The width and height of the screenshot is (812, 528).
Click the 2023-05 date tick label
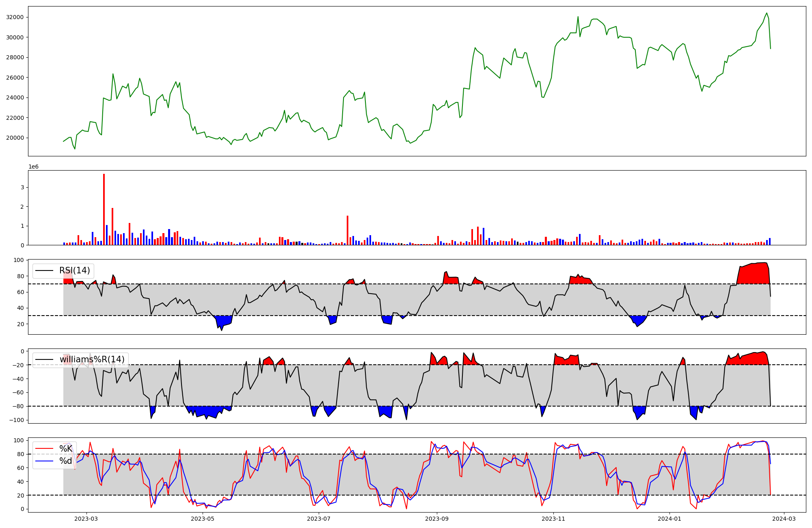pos(203,519)
